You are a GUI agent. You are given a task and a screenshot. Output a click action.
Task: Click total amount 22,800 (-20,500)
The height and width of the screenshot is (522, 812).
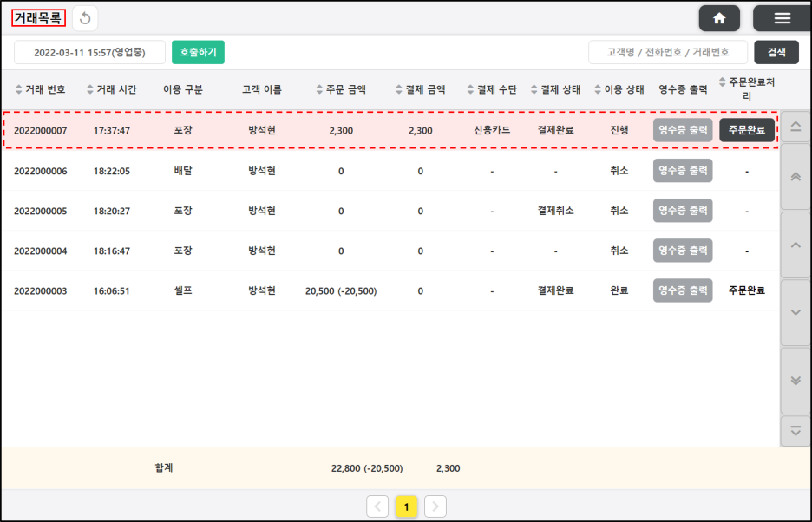click(367, 468)
